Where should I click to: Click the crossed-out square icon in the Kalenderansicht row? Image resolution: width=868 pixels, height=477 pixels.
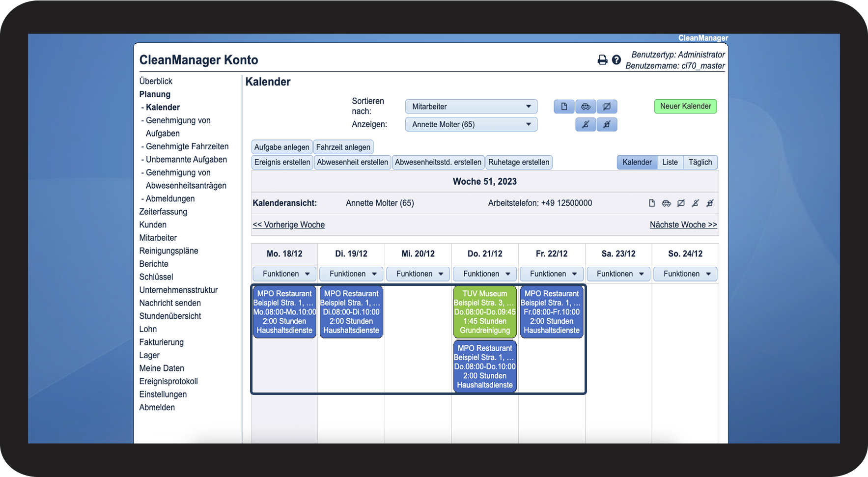pyautogui.click(x=681, y=203)
